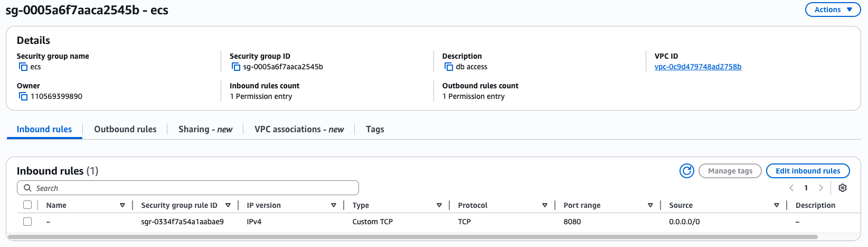Click the horizontal table scrollbar
Viewport: 868px width, 247px height.
(x=413, y=237)
